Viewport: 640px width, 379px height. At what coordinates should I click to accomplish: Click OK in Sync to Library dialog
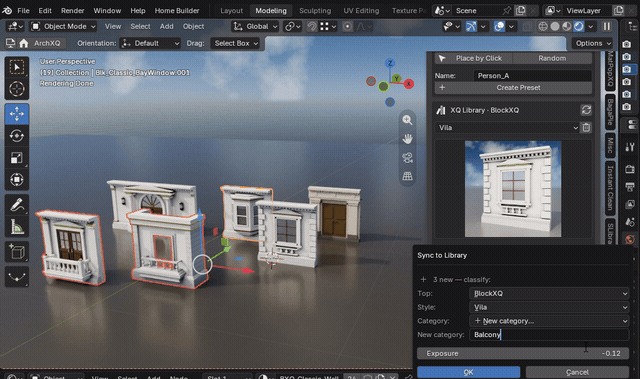[469, 372]
